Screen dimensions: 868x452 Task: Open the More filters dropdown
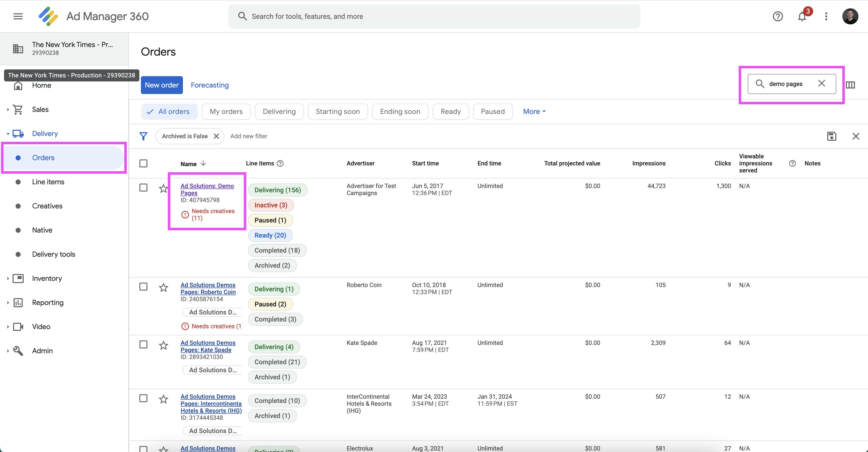(534, 111)
